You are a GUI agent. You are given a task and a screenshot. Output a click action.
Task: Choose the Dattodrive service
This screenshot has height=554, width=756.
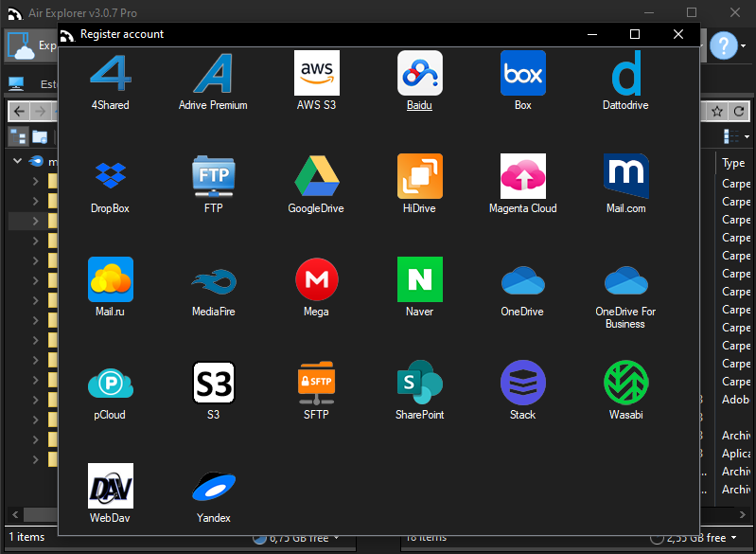tap(625, 81)
